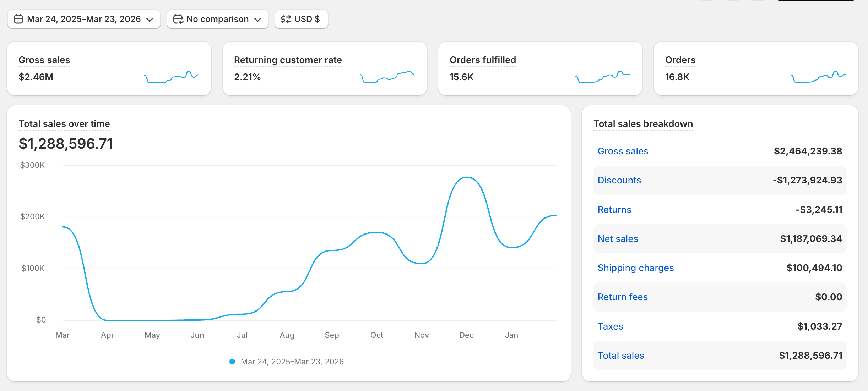This screenshot has height=391, width=868.
Task: Open the Orders card title
Action: tap(680, 60)
